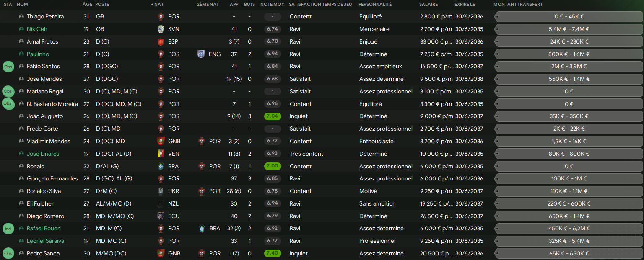Sort by SALAIRE column header
The height and width of the screenshot is (260, 644).
(428, 4)
